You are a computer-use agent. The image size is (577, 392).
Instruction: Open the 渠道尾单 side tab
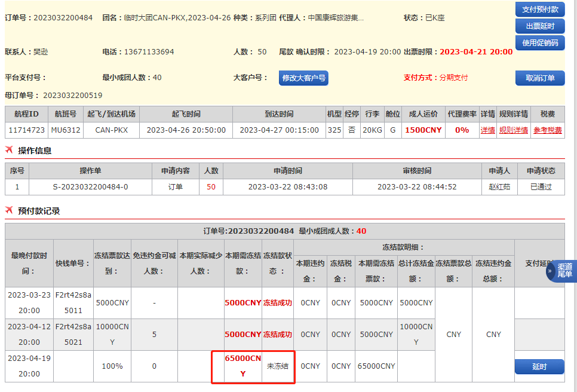pos(565,271)
